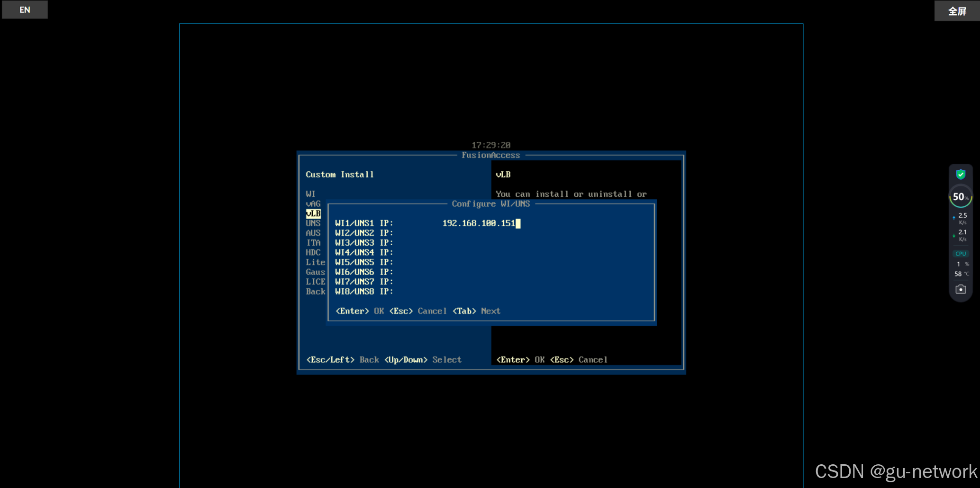Select AUS in the Custom Install menu
Screen dimensions: 980x488
click(x=313, y=233)
